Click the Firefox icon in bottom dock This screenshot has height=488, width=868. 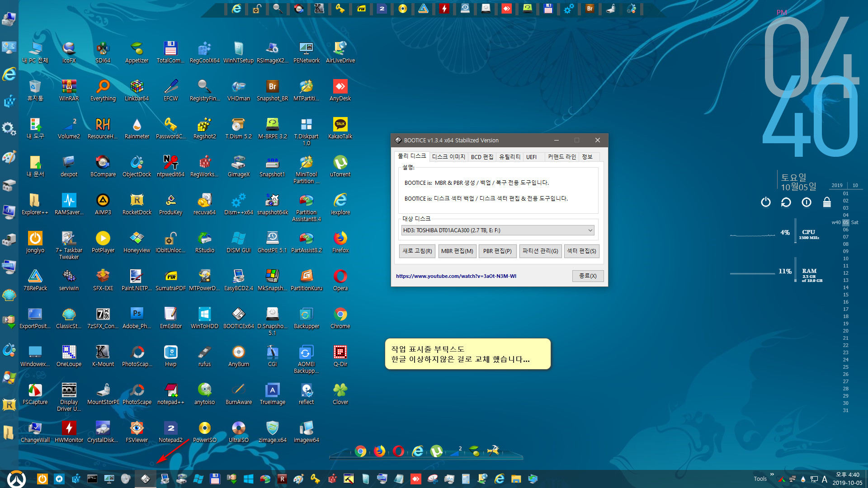point(379,451)
